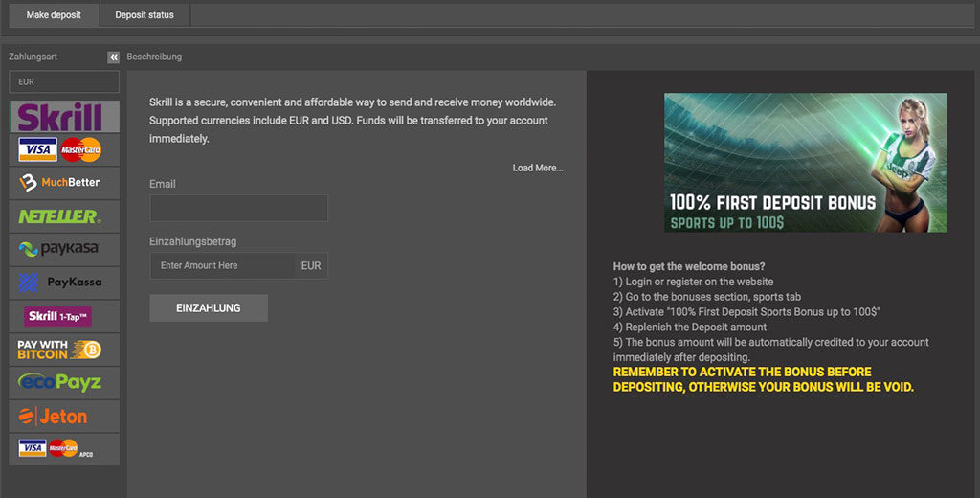Focus the Email input field
Image resolution: width=980 pixels, height=498 pixels.
pyautogui.click(x=238, y=208)
